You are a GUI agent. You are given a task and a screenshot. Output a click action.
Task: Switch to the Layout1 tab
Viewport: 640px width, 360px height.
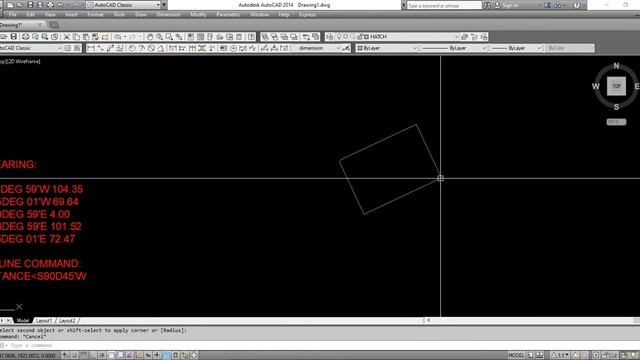point(44,321)
